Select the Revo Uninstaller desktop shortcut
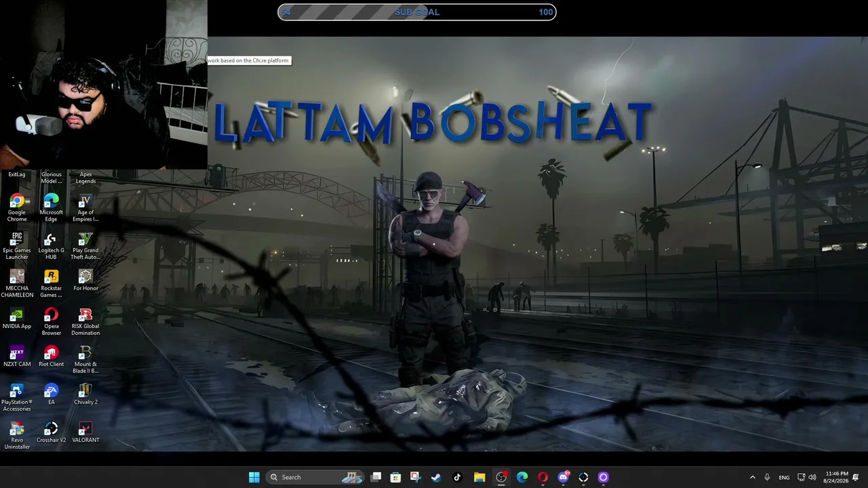Image resolution: width=868 pixels, height=488 pixels. (x=17, y=436)
